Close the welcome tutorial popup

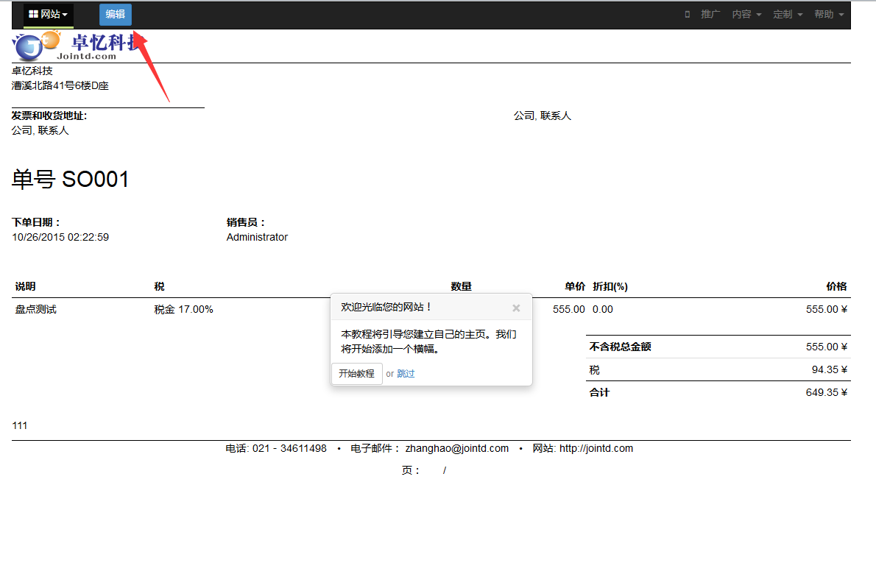[x=516, y=308]
